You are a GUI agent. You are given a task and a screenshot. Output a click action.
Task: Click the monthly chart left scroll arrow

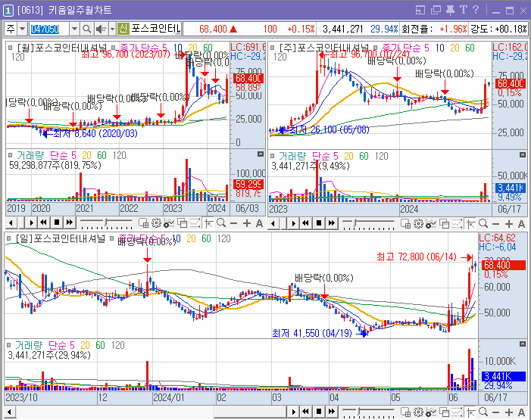tap(11, 222)
